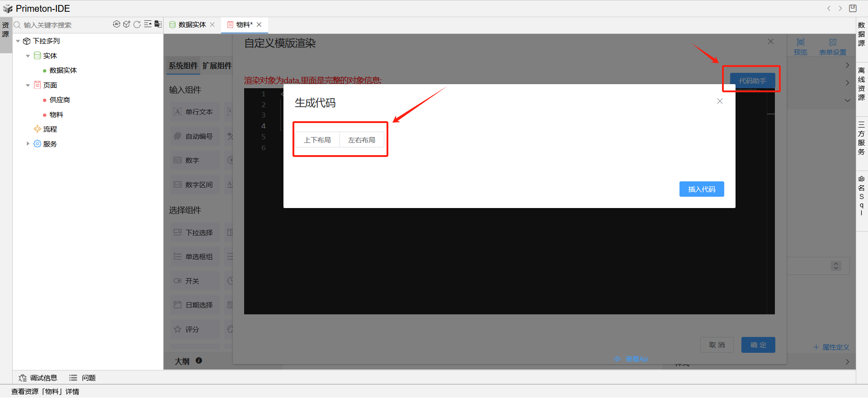The image size is (868, 398).
Task: Refresh the resource tree
Action: pos(137,24)
